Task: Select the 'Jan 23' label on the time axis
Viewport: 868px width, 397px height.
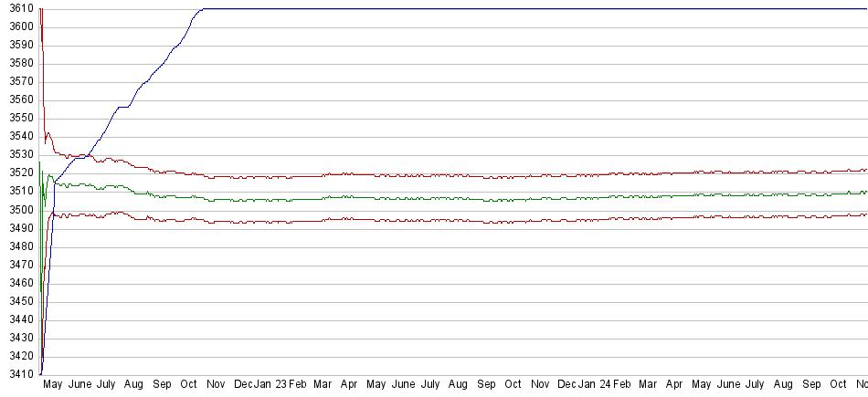Action: [x=270, y=386]
